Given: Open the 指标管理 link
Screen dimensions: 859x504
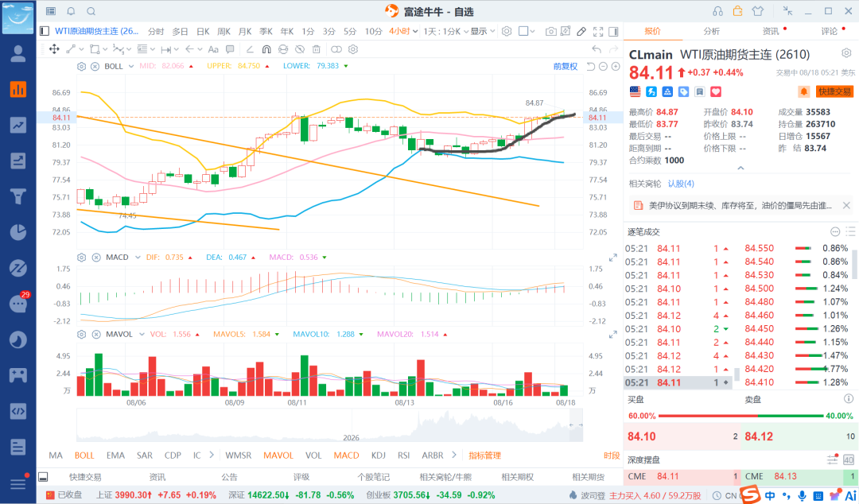Looking at the screenshot, I should (485, 456).
